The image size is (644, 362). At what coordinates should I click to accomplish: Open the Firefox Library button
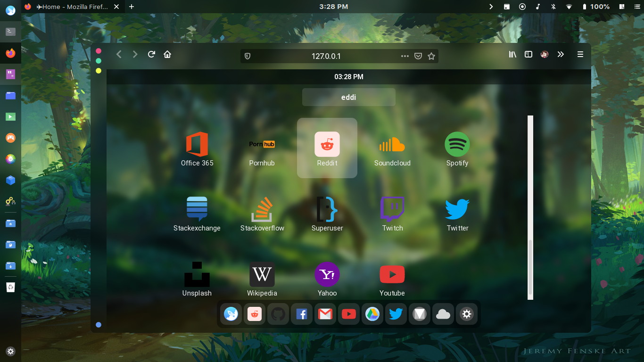point(512,55)
